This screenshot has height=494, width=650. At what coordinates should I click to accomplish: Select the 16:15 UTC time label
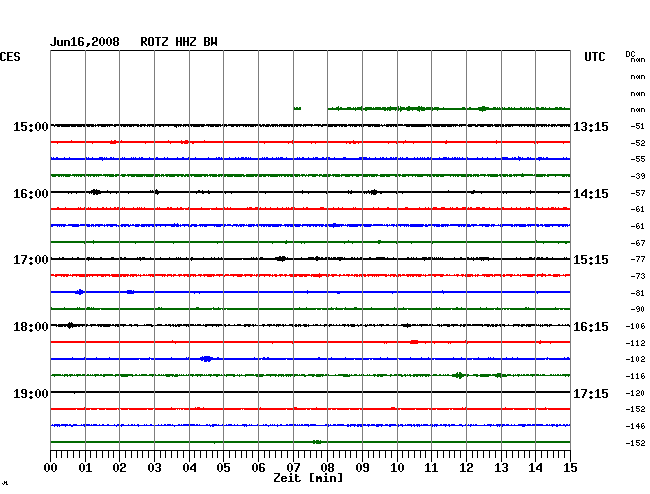[x=591, y=327]
